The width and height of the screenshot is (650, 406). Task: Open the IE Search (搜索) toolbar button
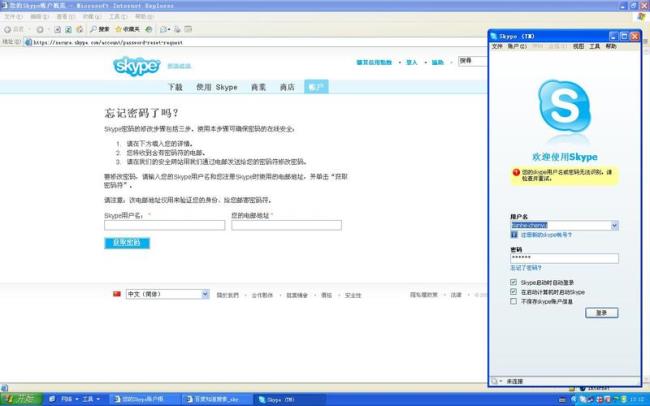click(100, 29)
